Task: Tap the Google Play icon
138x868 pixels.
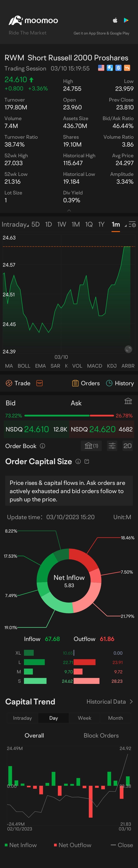Action: (x=126, y=20)
